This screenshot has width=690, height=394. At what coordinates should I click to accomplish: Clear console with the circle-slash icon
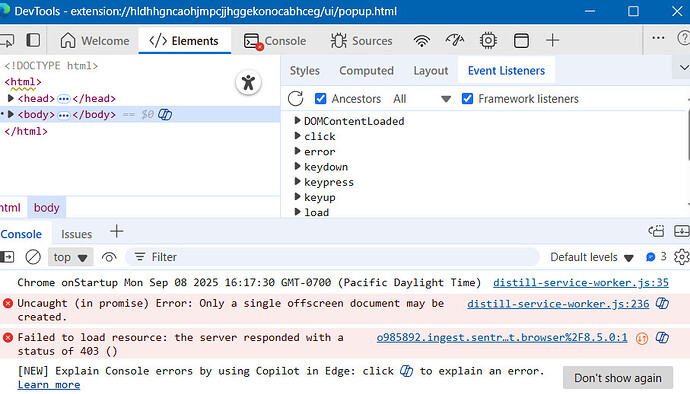coord(33,257)
